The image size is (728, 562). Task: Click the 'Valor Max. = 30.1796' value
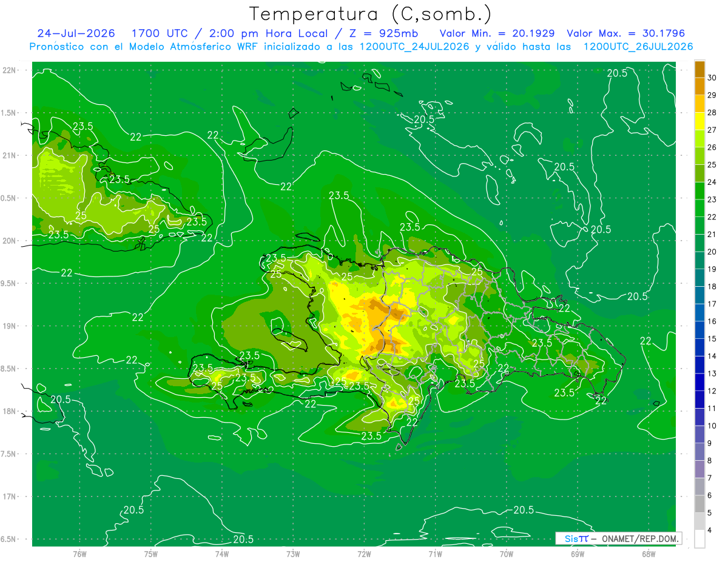pyautogui.click(x=625, y=33)
